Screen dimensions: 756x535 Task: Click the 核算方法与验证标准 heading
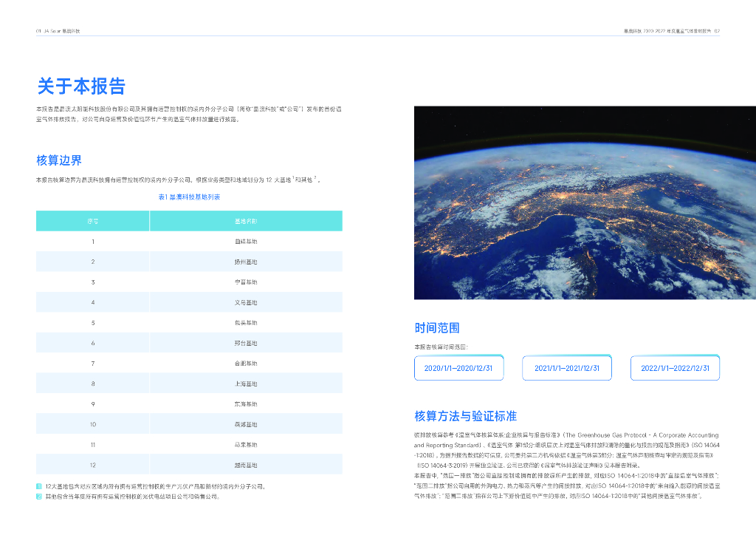tap(465, 415)
